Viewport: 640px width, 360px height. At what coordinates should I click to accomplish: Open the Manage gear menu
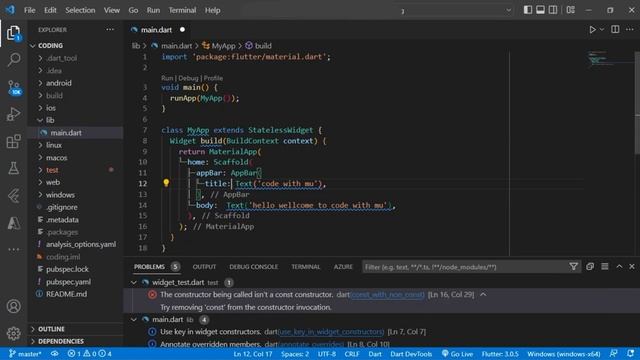pos(13,333)
